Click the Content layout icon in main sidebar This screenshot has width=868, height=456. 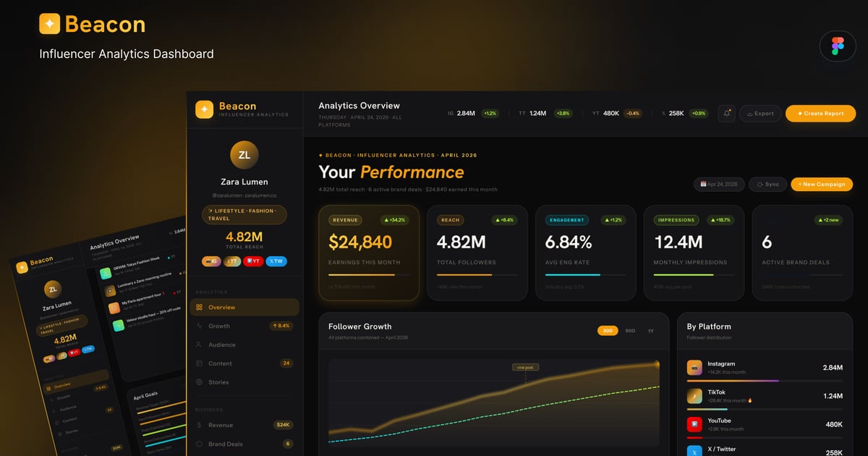click(x=200, y=363)
